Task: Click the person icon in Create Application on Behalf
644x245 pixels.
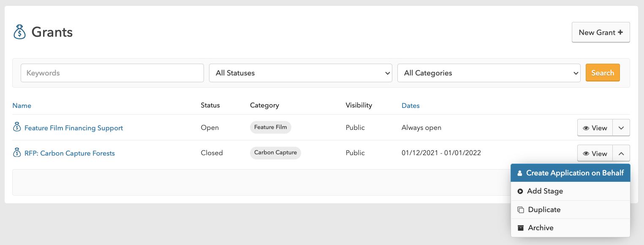Action: (x=520, y=173)
